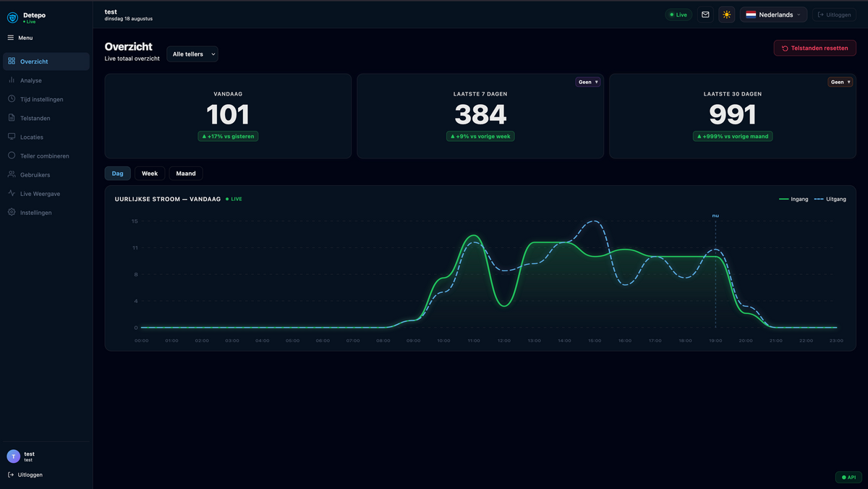The width and height of the screenshot is (868, 489).
Task: Click the Vandaag card showing 101
Action: 228,116
